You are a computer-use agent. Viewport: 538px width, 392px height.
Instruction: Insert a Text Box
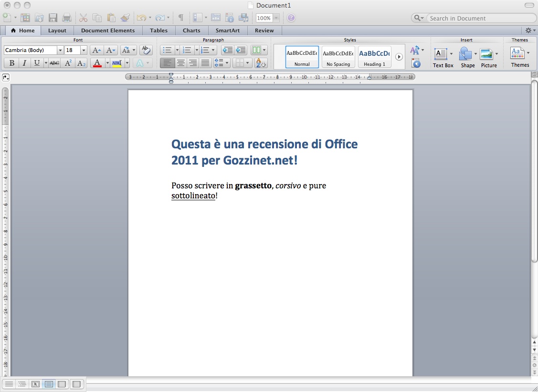coord(443,58)
